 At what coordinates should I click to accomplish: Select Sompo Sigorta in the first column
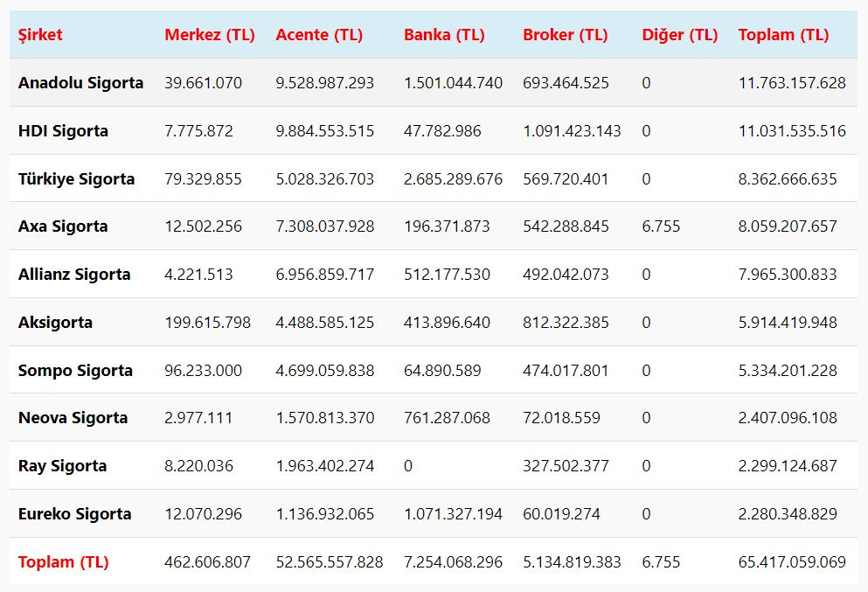(75, 371)
